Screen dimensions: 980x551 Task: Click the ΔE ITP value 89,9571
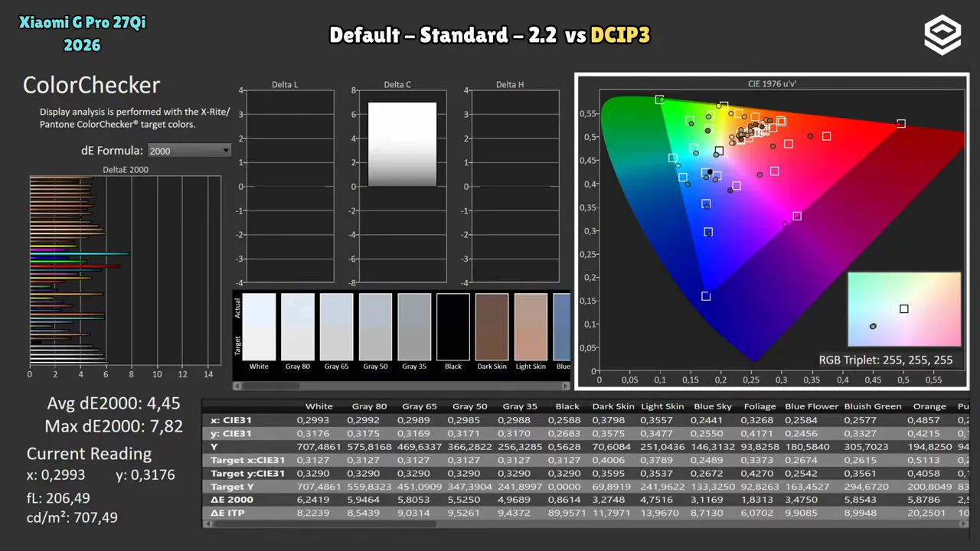coord(567,513)
